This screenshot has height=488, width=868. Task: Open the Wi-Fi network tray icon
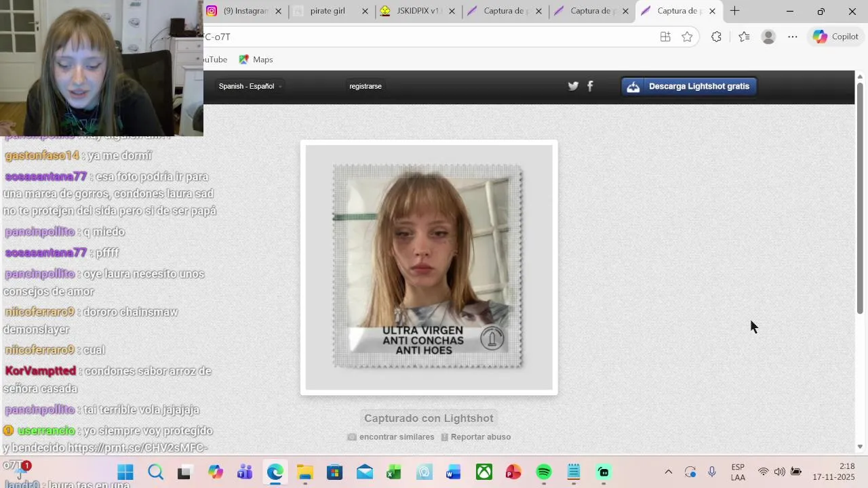click(x=764, y=472)
